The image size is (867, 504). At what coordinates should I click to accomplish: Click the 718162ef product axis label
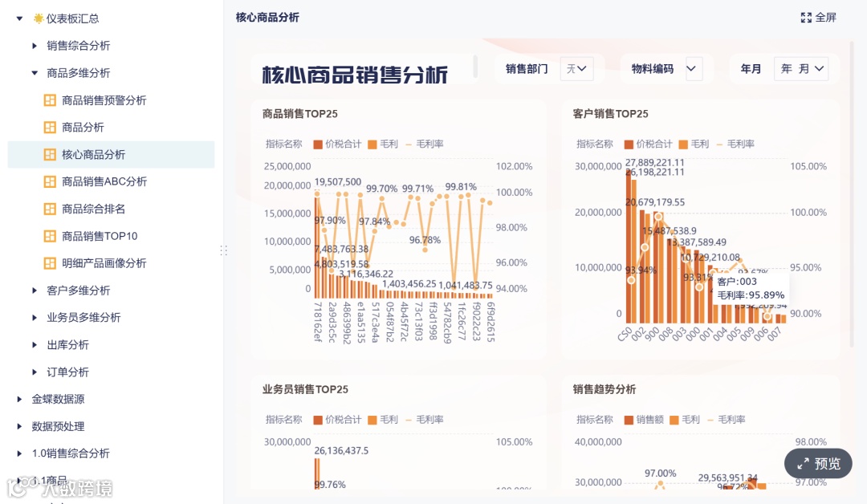(x=318, y=322)
